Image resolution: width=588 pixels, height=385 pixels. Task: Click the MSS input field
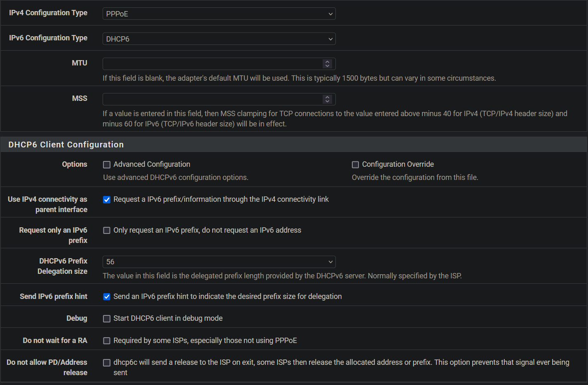pyautogui.click(x=212, y=99)
